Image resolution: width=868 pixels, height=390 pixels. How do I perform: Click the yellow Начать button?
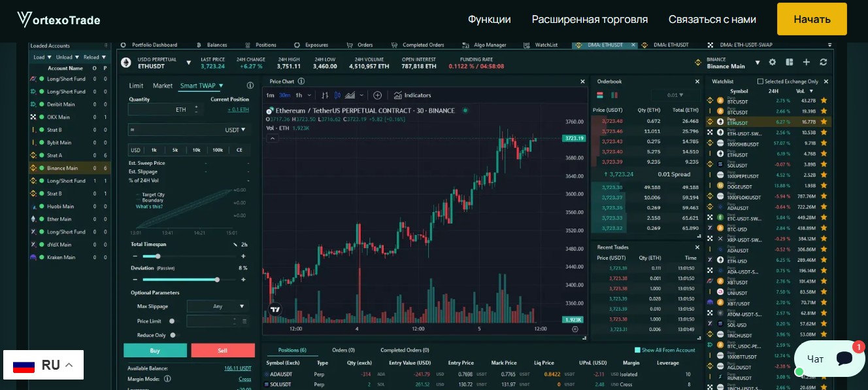coord(812,19)
